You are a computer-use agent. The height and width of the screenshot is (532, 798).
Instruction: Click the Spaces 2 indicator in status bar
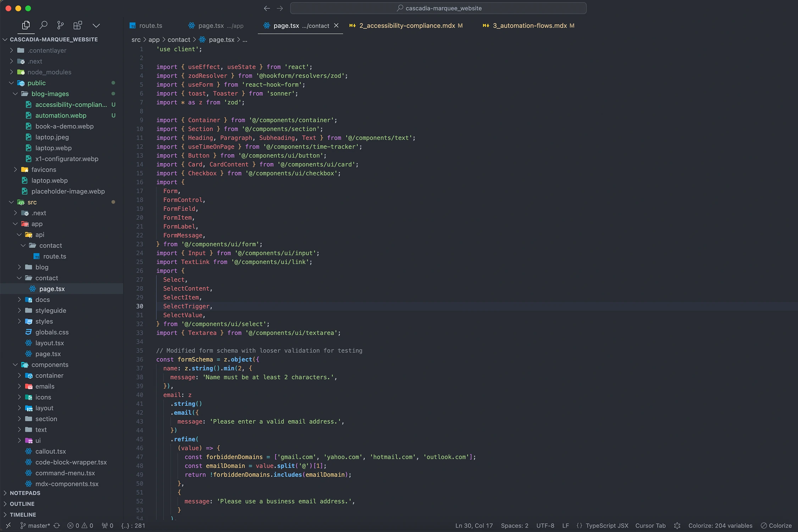tap(515, 525)
